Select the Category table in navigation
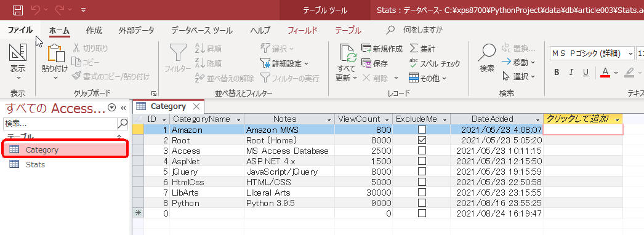This screenshot has height=235, width=644. click(x=65, y=149)
